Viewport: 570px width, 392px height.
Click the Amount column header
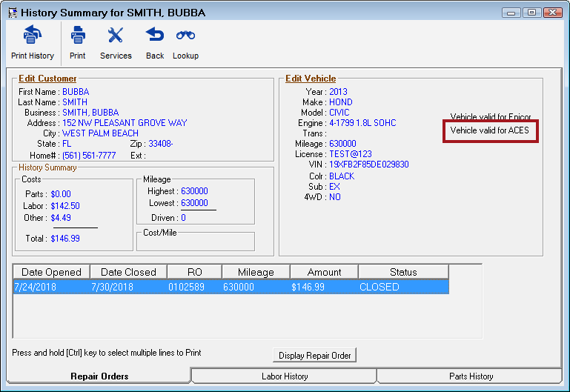click(x=324, y=272)
